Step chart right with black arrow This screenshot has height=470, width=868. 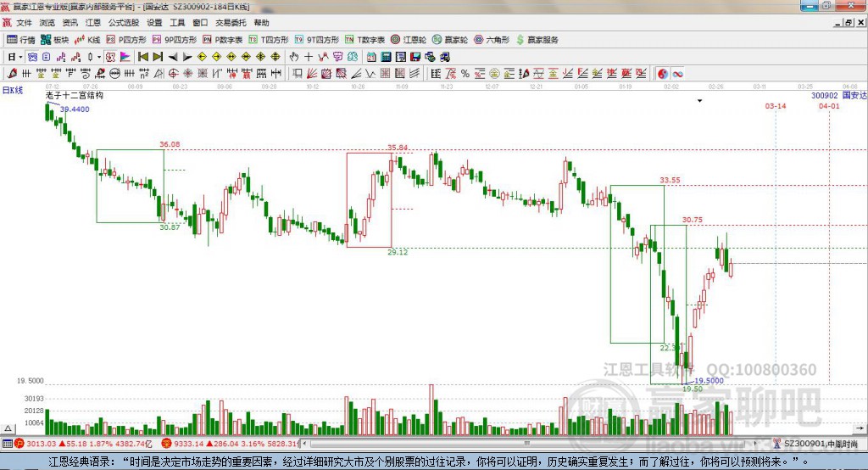[x=187, y=57]
